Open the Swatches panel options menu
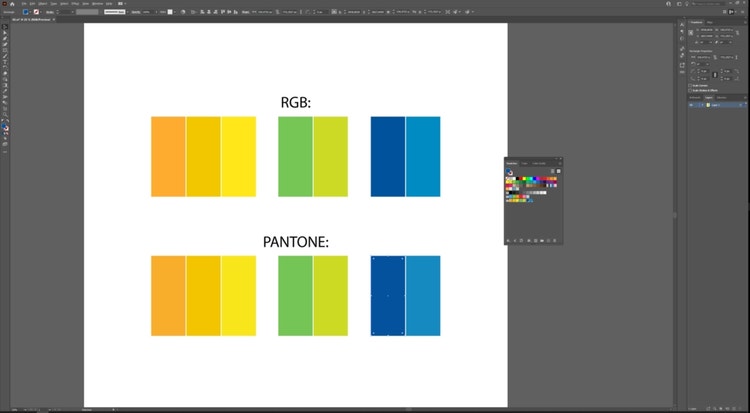Viewport: 750px width, 413px height. 560,164
